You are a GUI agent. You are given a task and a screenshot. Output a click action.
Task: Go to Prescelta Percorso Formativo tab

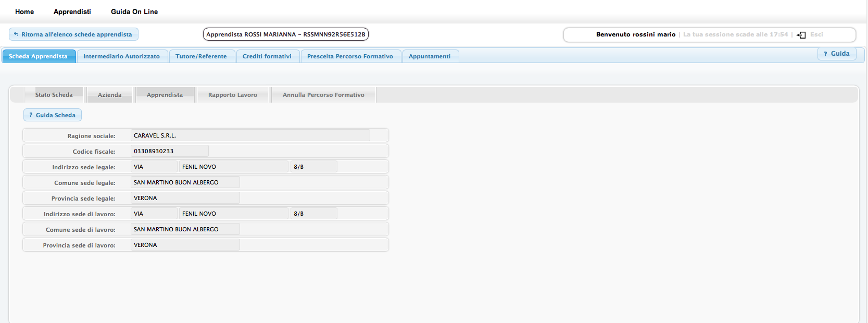[350, 56]
